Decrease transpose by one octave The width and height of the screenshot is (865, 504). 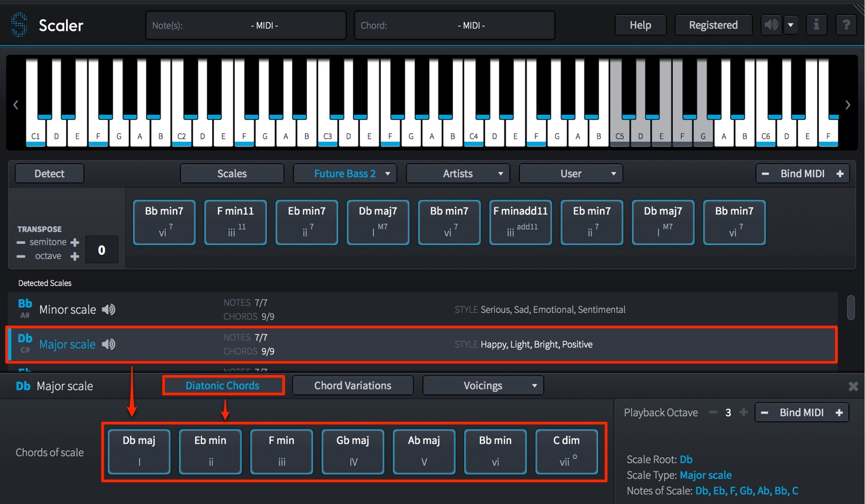click(21, 256)
